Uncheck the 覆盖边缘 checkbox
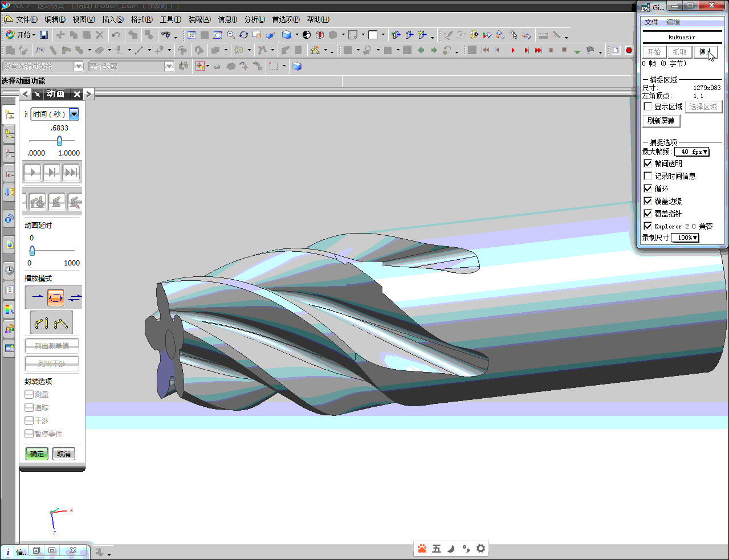Viewport: 729px width, 560px height. click(x=647, y=201)
